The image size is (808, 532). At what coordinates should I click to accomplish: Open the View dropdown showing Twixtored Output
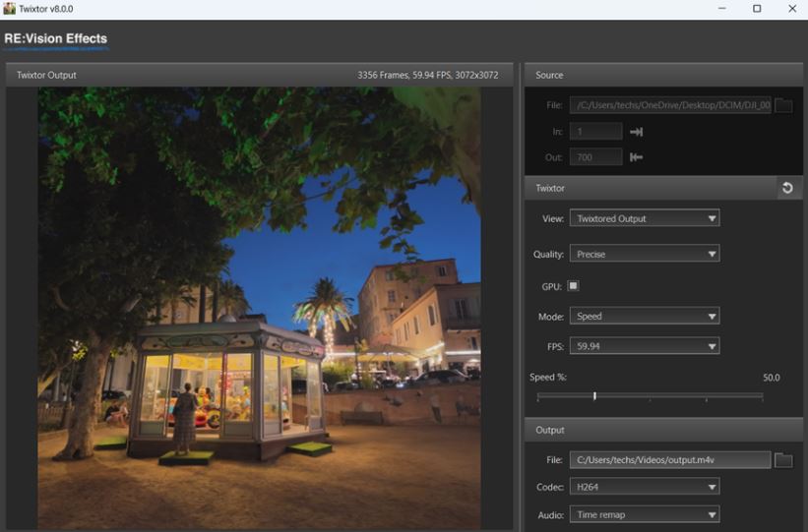coord(645,218)
